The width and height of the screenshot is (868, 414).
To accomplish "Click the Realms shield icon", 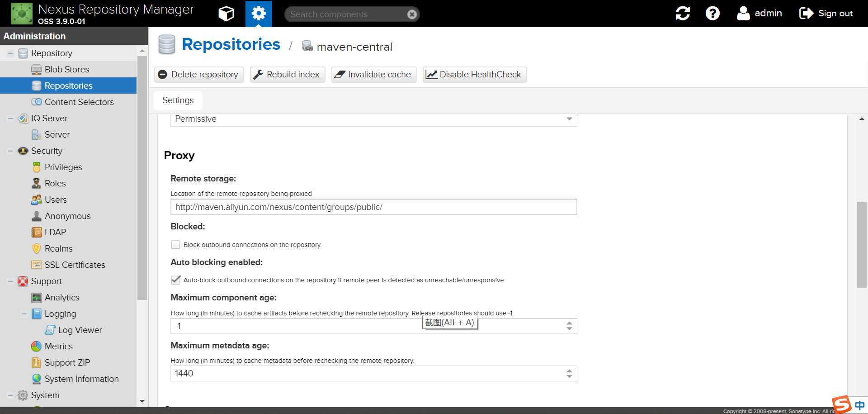I will (x=36, y=248).
